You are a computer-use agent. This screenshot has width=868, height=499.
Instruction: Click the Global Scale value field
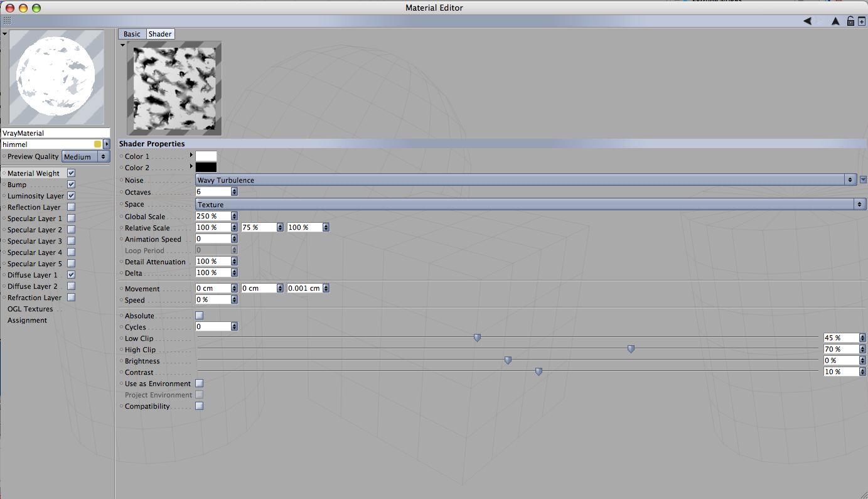click(213, 216)
